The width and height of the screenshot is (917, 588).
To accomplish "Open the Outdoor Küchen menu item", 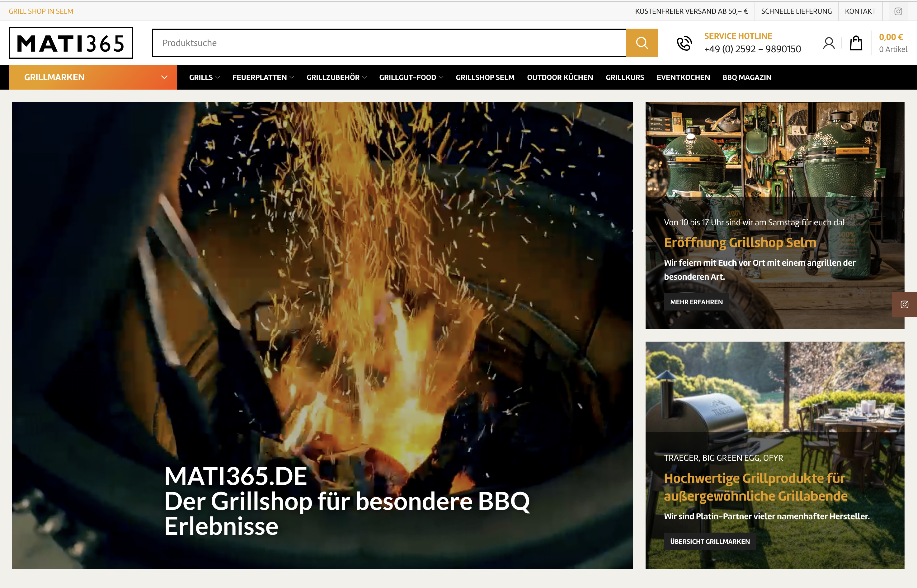I will point(560,77).
